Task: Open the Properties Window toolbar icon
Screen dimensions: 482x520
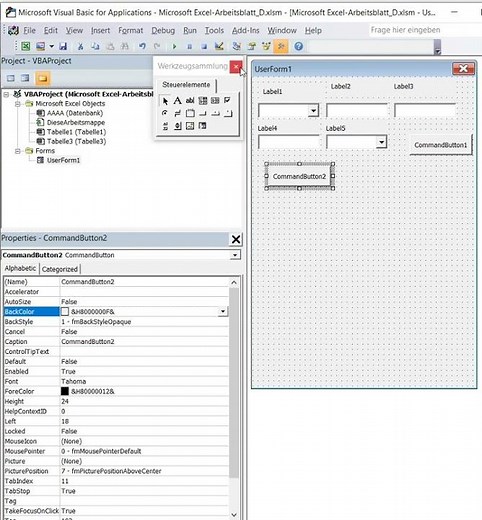Action: 252,46
